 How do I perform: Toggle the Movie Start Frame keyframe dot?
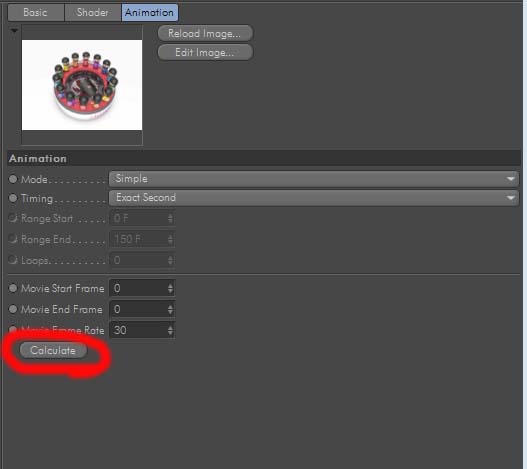click(13, 288)
